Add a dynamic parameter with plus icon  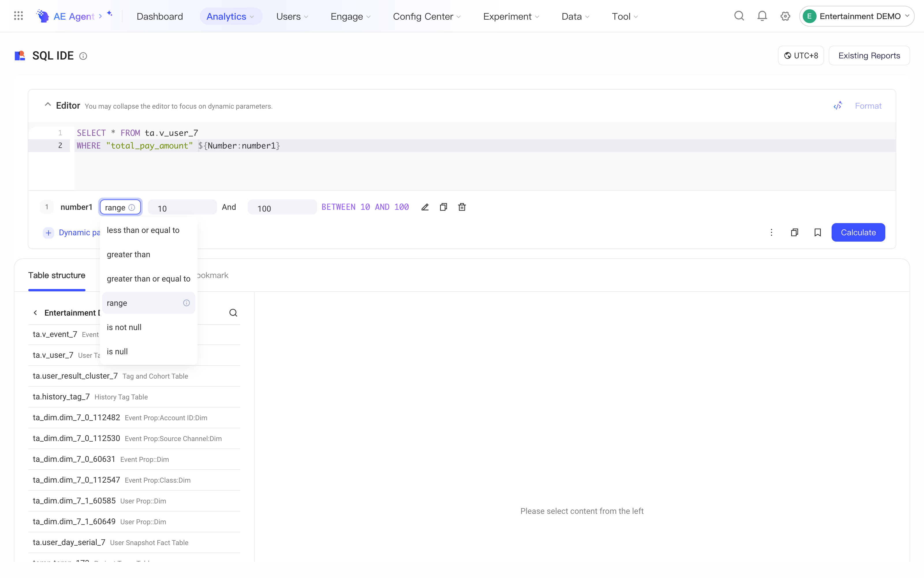[x=49, y=233]
